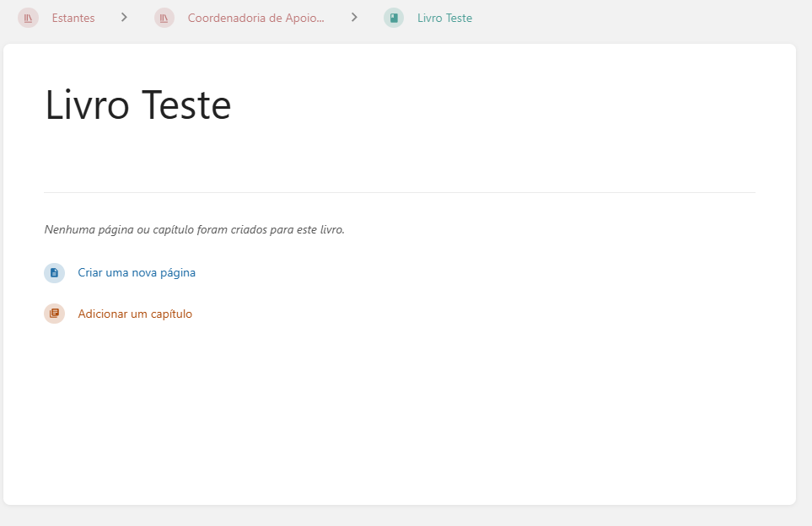812x526 pixels.
Task: Click the text 'Nenhuma página ou capítulo foram criados'
Action: pyautogui.click(x=156, y=229)
